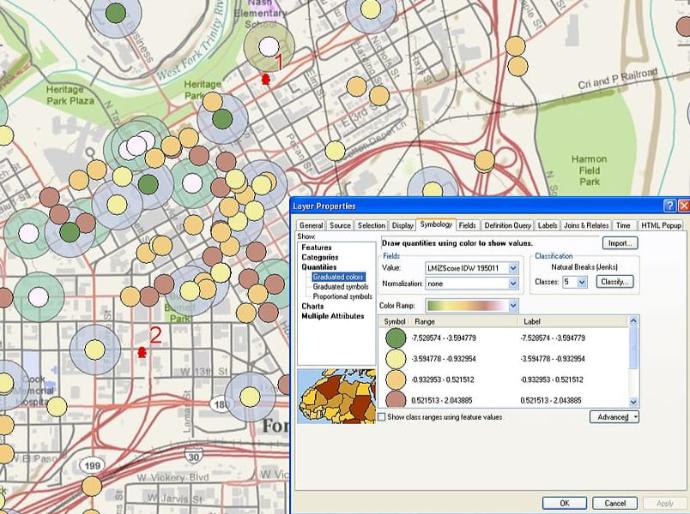Click red marker labeled 2 on map
This screenshot has width=690, height=514.
[x=141, y=352]
